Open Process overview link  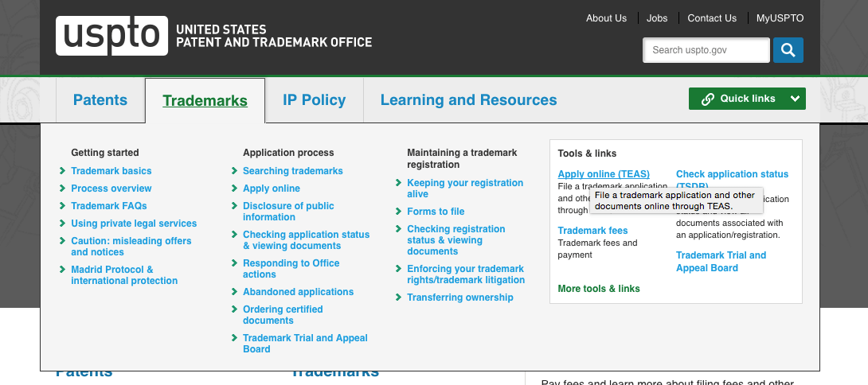111,189
